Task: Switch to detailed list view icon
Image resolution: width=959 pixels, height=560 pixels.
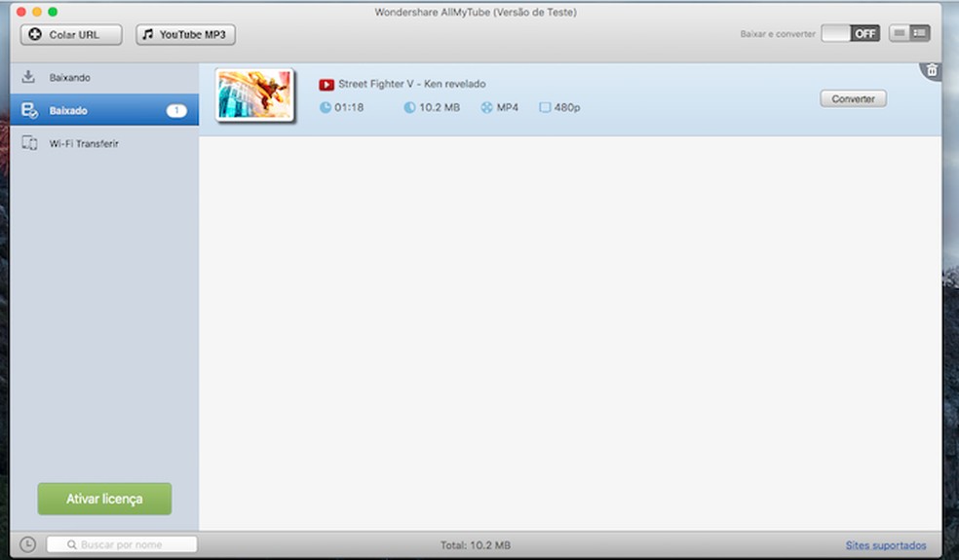Action: pos(920,34)
